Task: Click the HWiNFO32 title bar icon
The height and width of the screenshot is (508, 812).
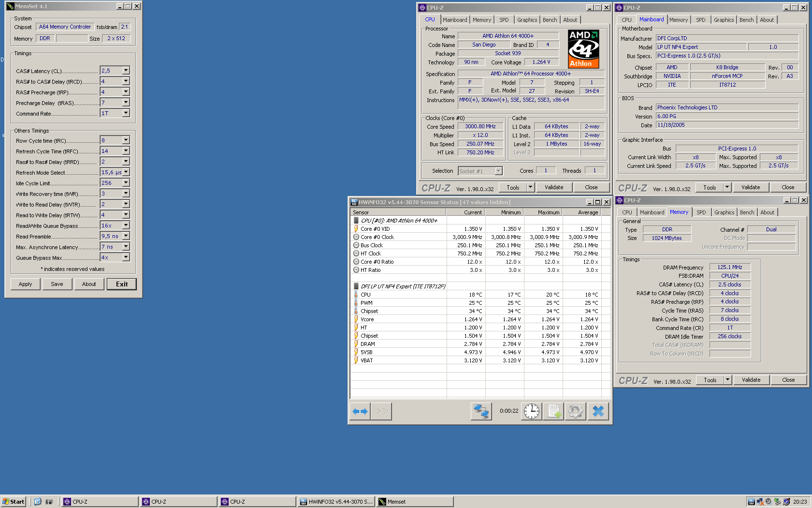Action: pyautogui.click(x=354, y=202)
